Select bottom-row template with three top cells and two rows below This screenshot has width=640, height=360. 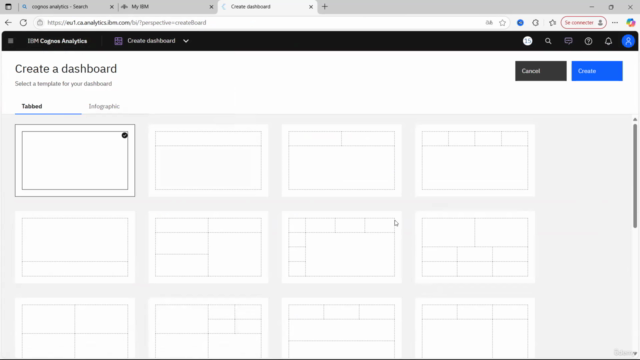pyautogui.click(x=342, y=329)
